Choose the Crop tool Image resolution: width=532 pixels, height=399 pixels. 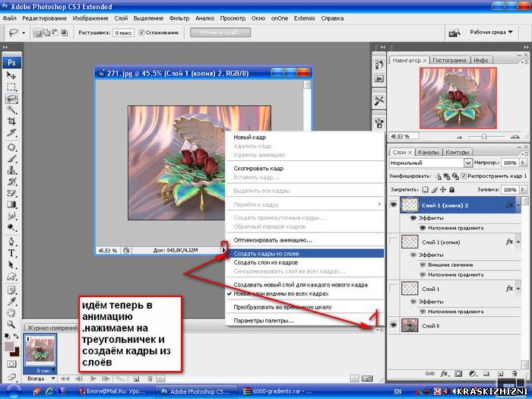pyautogui.click(x=11, y=121)
